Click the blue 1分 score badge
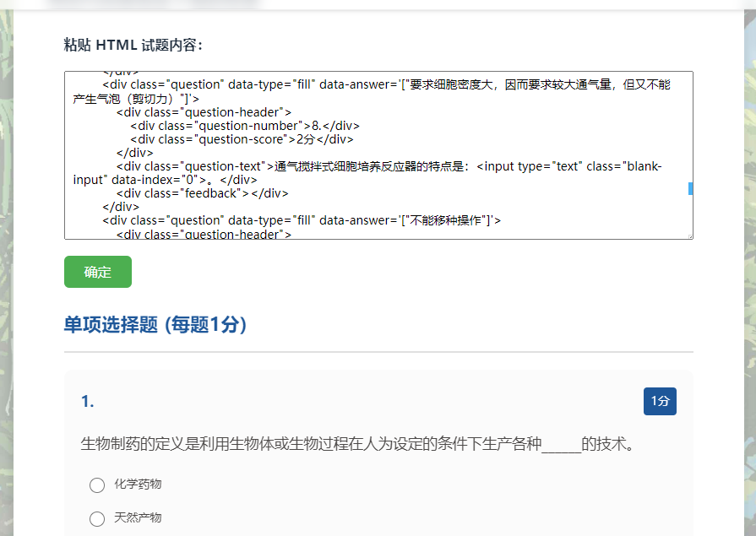 pos(660,402)
